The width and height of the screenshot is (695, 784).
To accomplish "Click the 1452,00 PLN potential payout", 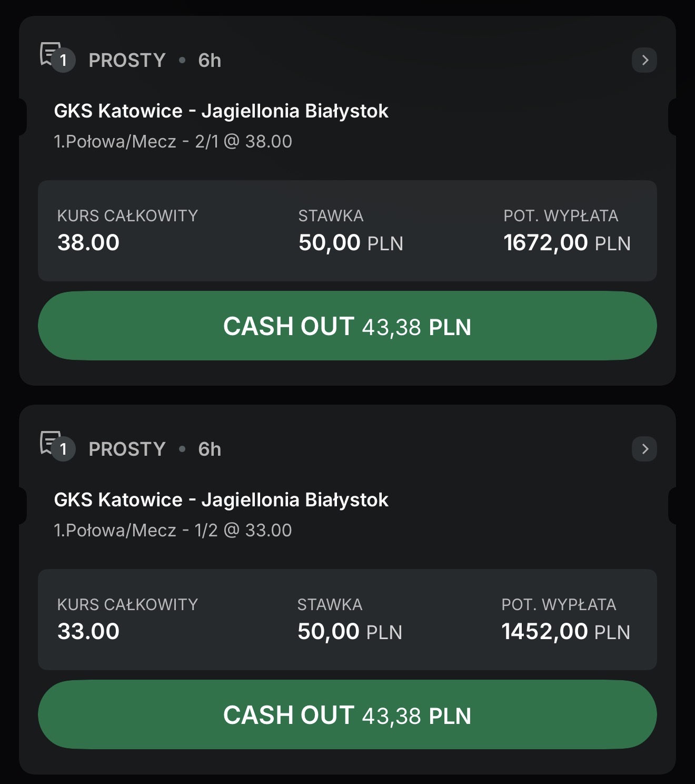I will (x=565, y=632).
